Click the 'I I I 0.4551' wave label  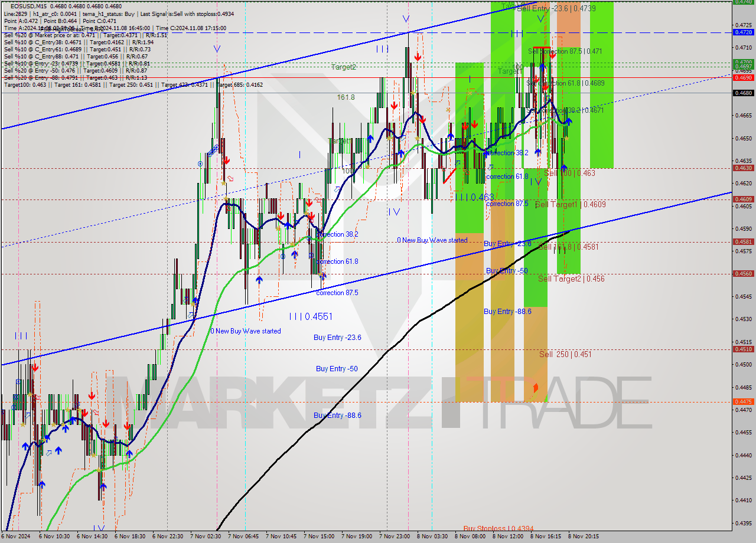point(311,316)
